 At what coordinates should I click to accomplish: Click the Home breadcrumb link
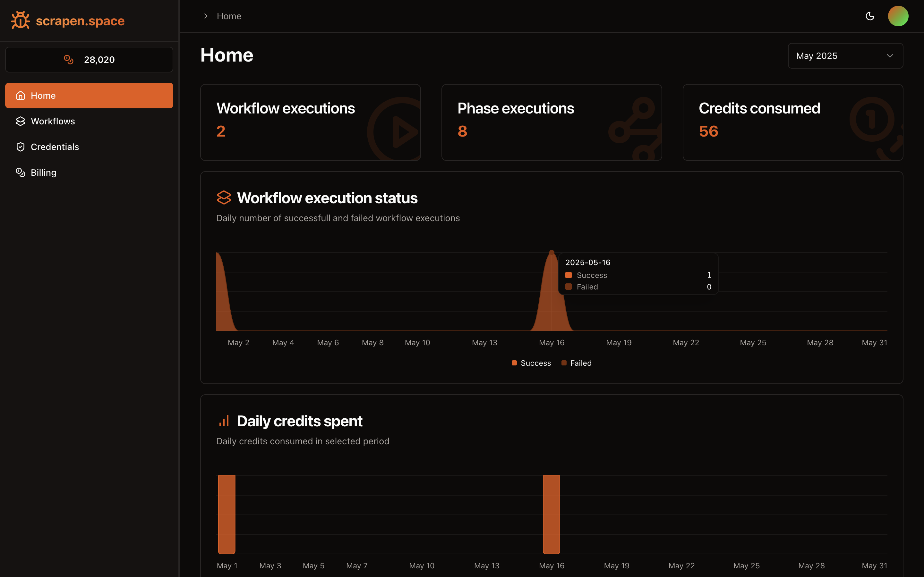(x=229, y=16)
